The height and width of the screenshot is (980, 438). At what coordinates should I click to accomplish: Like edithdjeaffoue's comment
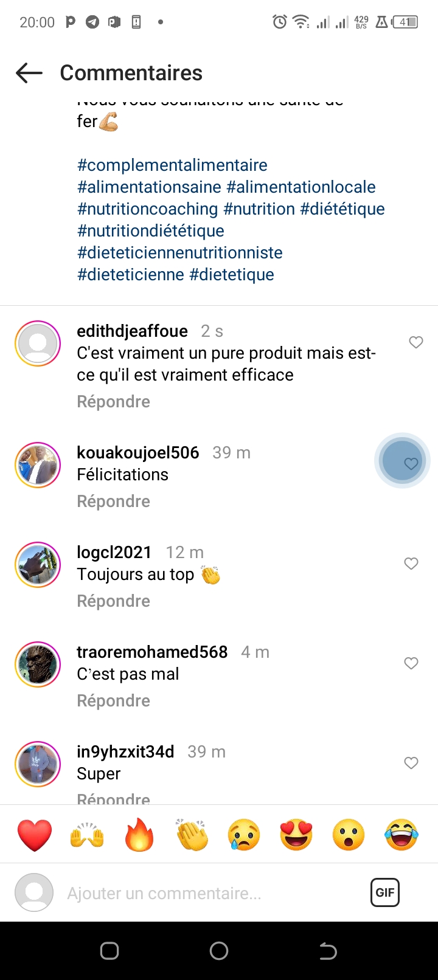(416, 342)
